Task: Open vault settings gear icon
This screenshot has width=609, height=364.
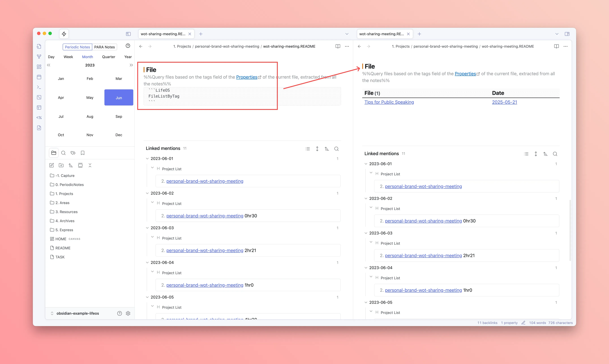Action: (x=128, y=313)
